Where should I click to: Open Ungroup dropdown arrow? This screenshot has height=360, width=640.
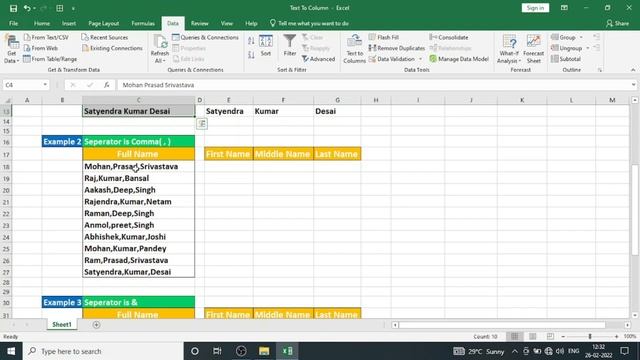588,48
